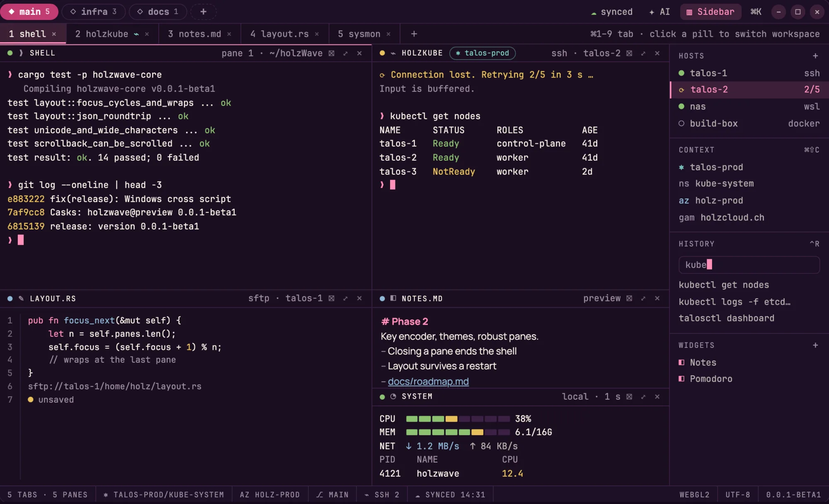The width and height of the screenshot is (829, 504).
Task: Close the SYSTEM pane
Action: [657, 397]
